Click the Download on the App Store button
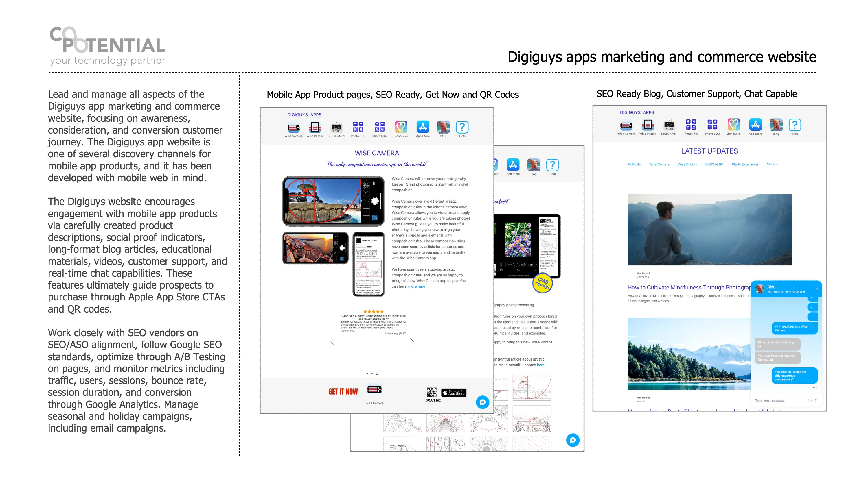 coord(454,393)
